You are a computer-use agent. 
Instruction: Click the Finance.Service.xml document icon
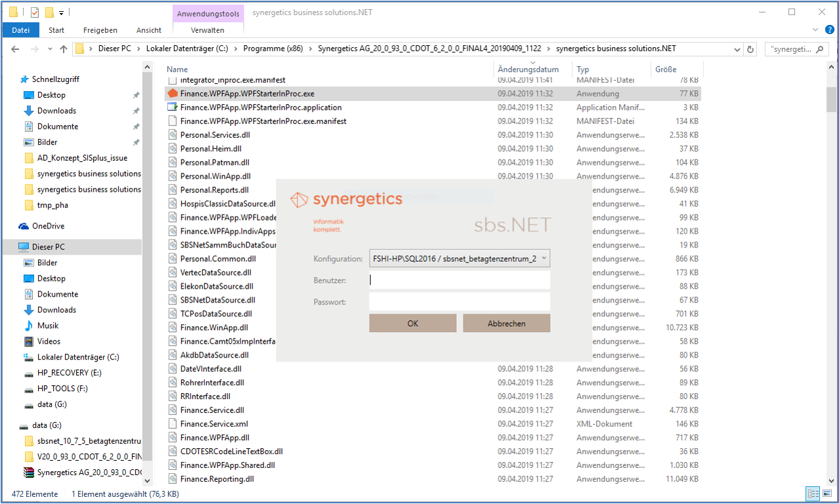(x=173, y=424)
